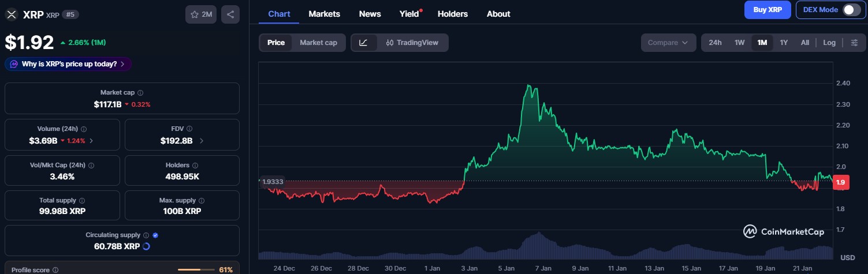Click the #5 rank badge
868x274 pixels.
click(70, 15)
